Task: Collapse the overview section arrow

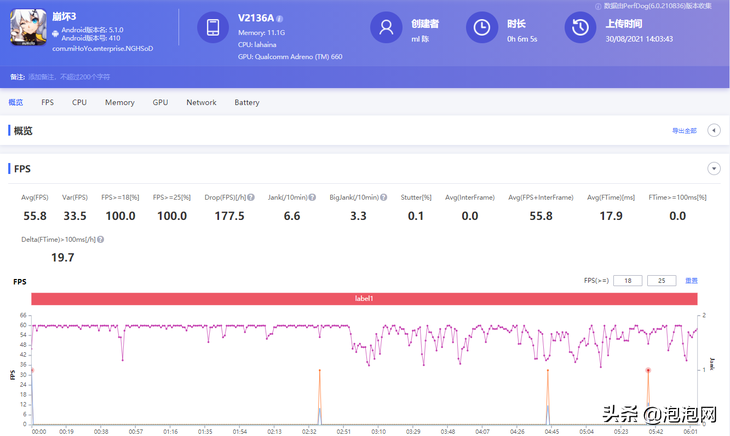Action: 714,130
